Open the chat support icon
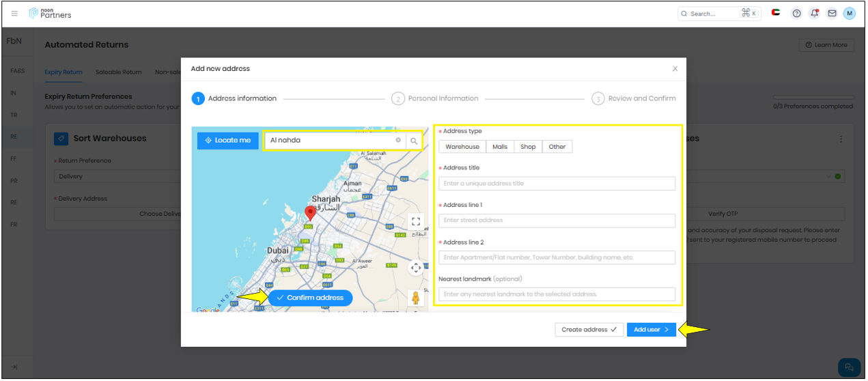The image size is (868, 381). [x=849, y=366]
